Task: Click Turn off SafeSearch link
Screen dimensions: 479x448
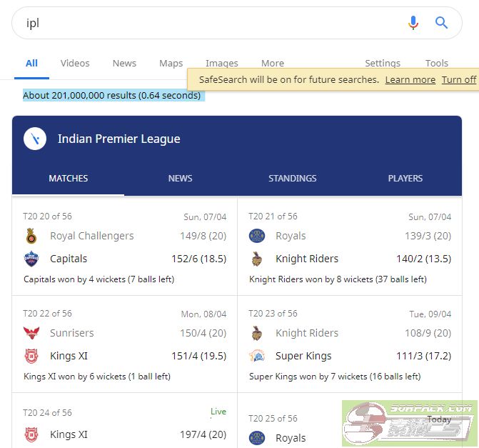Action: tap(458, 79)
